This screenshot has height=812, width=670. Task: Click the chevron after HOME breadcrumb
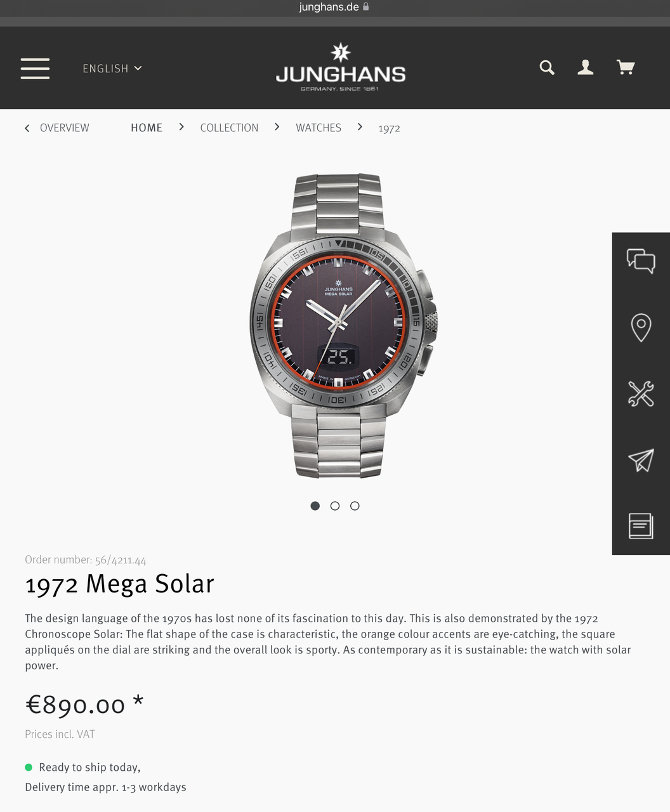click(x=181, y=127)
